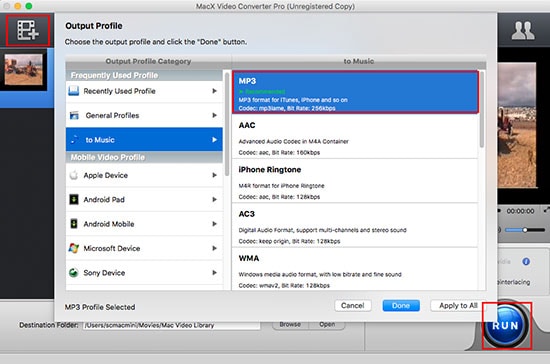Click the Apply to All button
This screenshot has height=364, width=550.
(x=458, y=305)
